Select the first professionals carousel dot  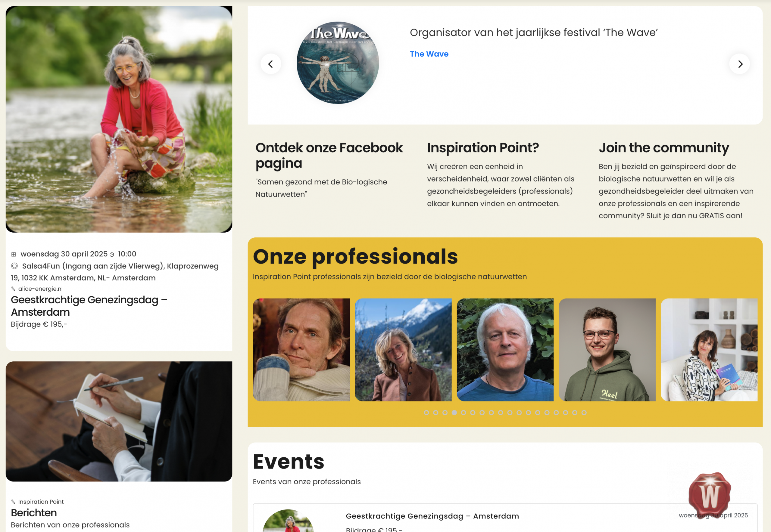click(426, 413)
